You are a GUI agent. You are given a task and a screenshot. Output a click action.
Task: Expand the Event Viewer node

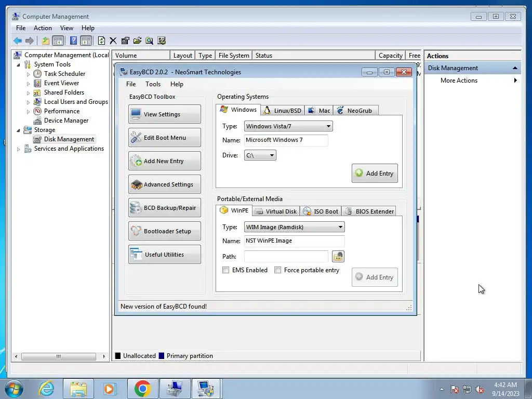(28, 84)
